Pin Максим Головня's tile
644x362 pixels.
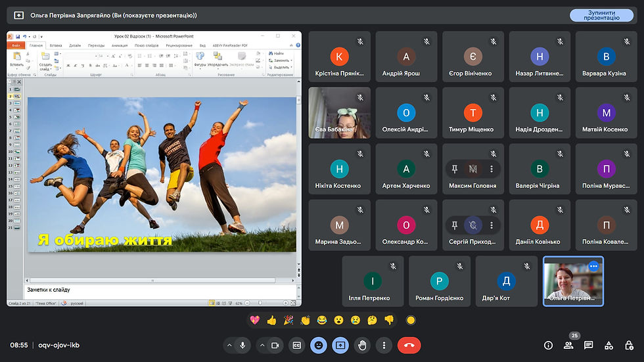pos(455,169)
